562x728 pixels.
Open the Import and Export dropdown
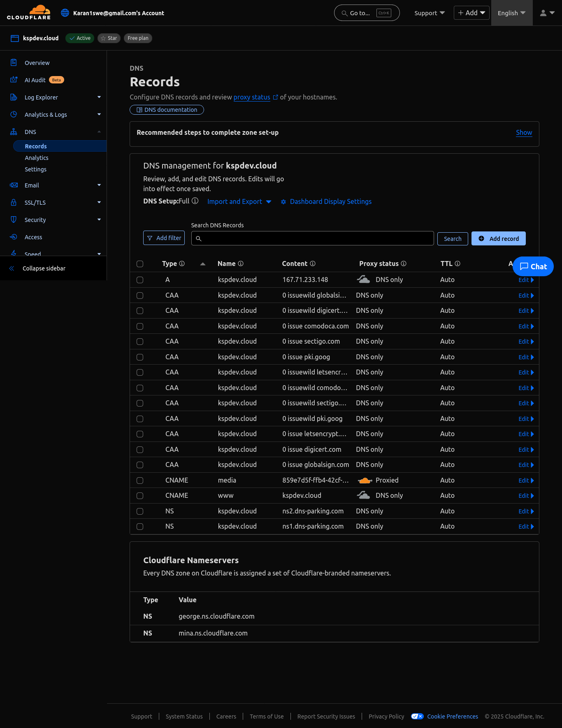click(x=239, y=201)
